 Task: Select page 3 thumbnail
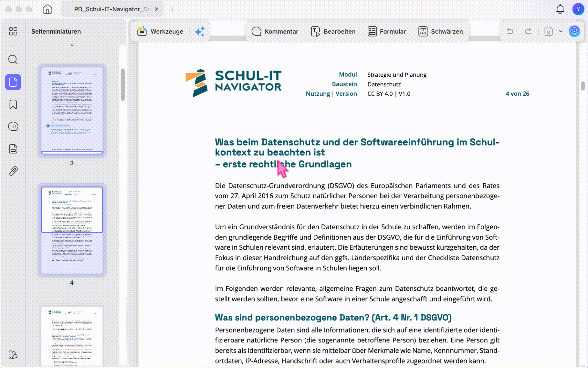coord(72,111)
